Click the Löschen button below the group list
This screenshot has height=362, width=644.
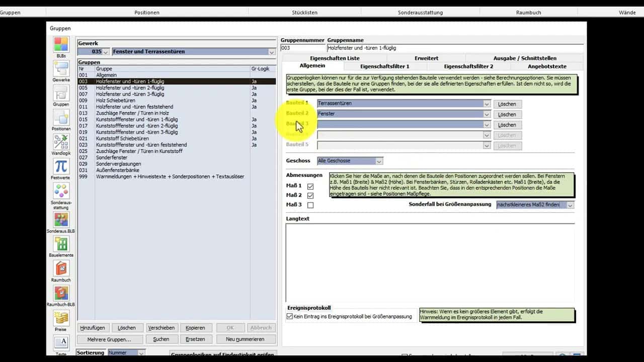(127, 328)
